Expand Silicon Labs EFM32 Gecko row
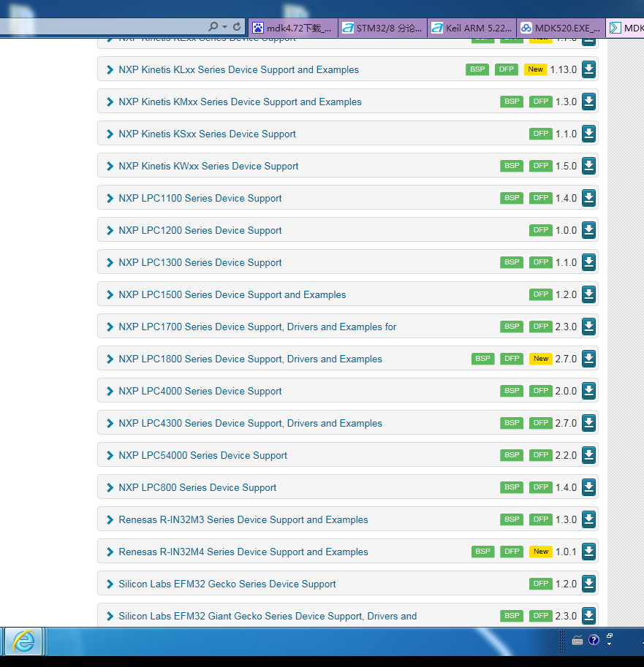The width and height of the screenshot is (644, 667). [x=110, y=584]
